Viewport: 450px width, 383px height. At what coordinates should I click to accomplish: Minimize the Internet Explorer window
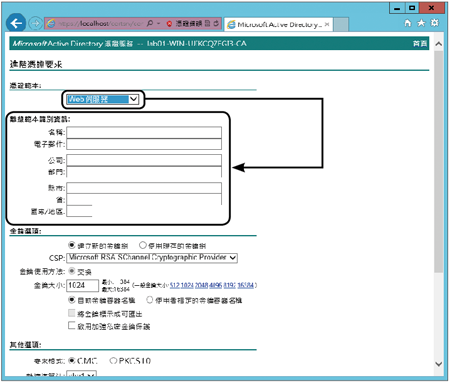coord(397,8)
